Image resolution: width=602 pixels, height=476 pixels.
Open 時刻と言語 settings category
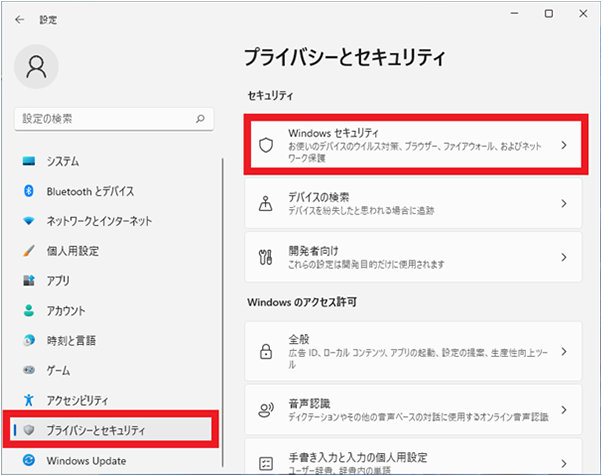point(71,340)
